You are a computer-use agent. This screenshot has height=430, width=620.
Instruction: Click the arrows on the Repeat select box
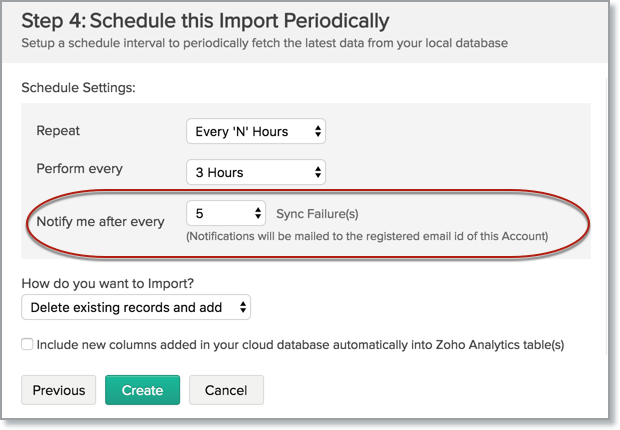317,131
